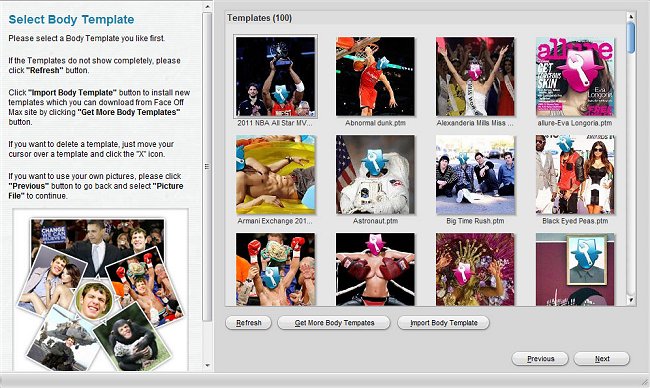This screenshot has width=650, height=388.
Task: Choose the Armani Exchange template
Action: (x=276, y=175)
